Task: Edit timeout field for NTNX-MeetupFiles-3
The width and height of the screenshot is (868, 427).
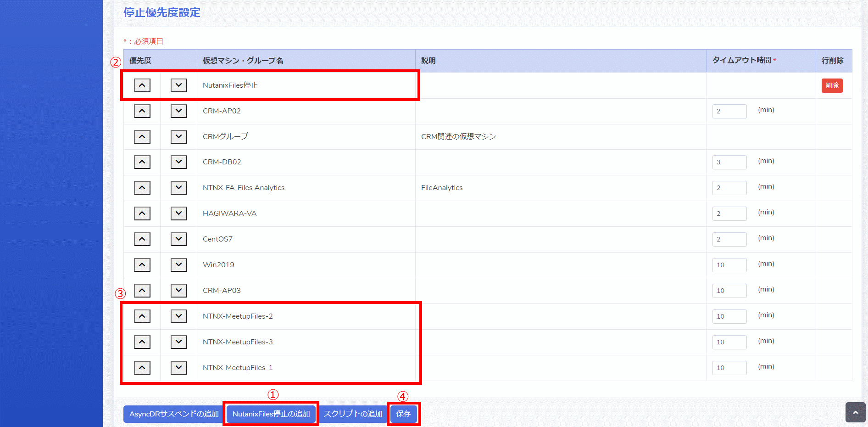Action: click(x=729, y=342)
